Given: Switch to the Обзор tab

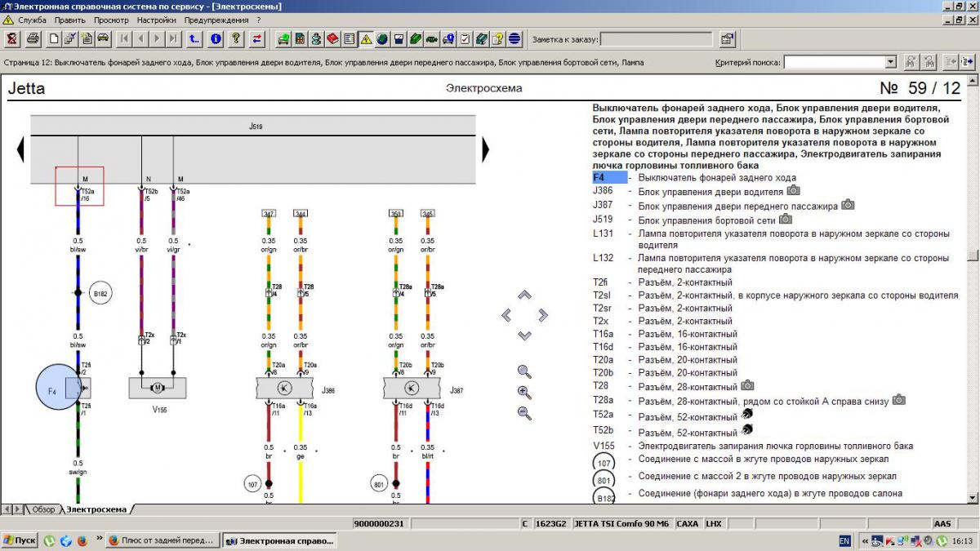Looking at the screenshot, I should tap(43, 509).
